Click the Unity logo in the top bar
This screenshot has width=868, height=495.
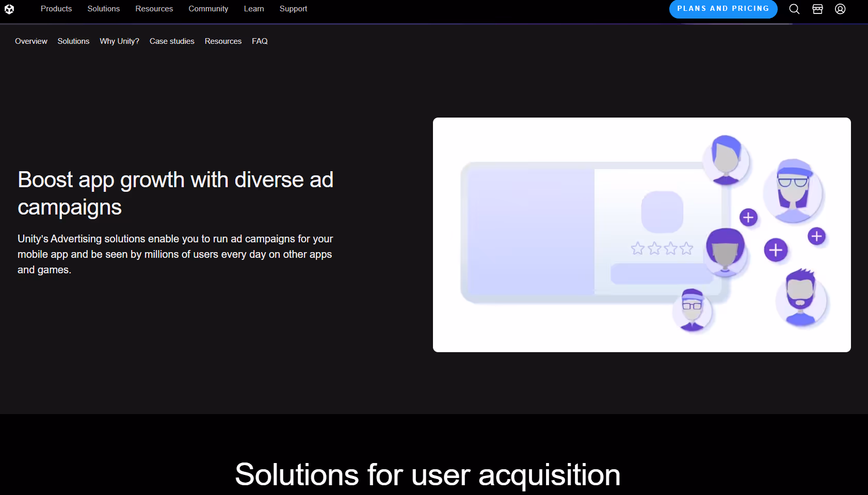[9, 9]
